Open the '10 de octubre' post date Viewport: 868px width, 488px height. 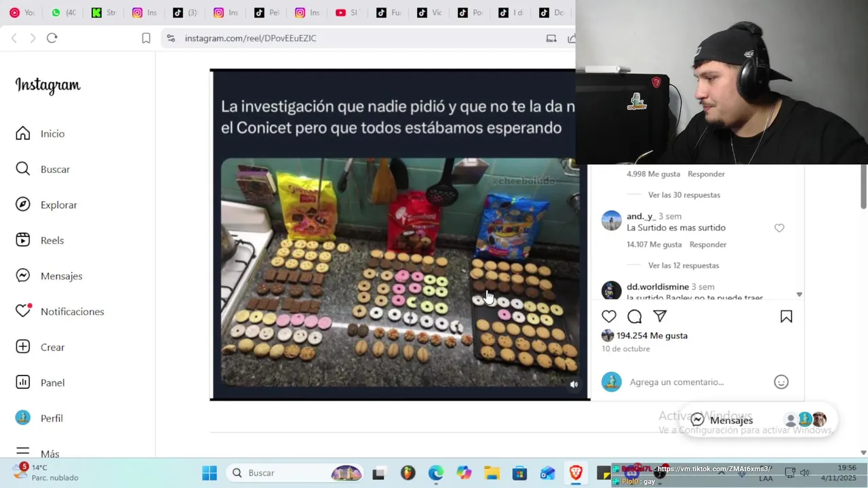coord(626,348)
